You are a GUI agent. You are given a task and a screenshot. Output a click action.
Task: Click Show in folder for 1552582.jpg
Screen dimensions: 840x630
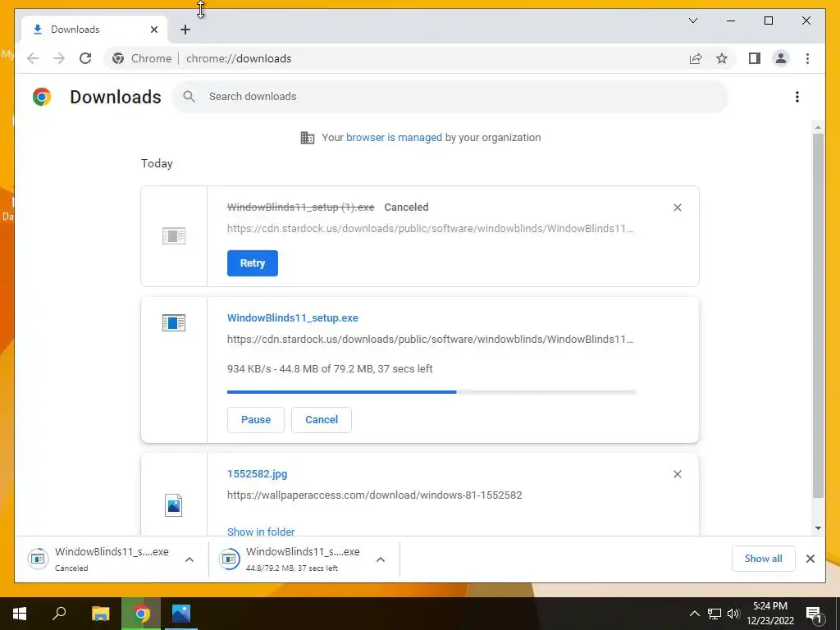point(261,532)
